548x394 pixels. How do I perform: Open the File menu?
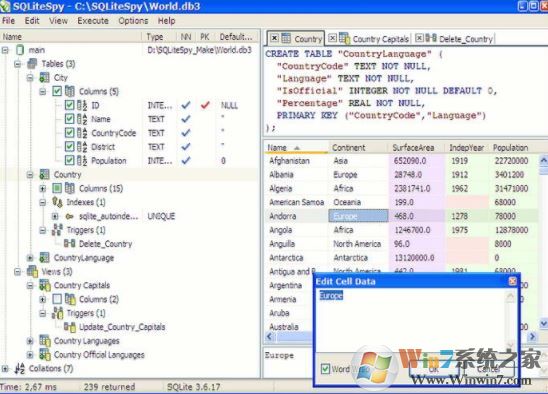click(8, 21)
